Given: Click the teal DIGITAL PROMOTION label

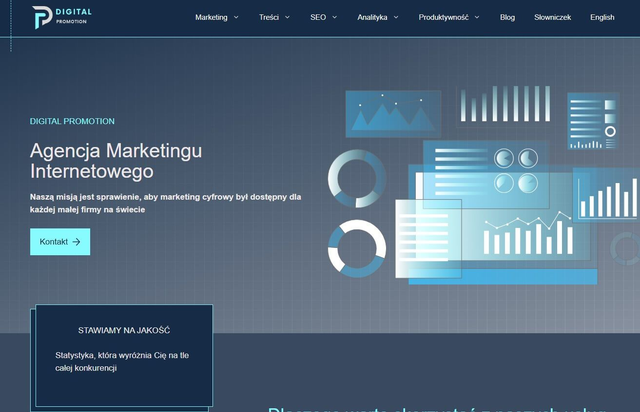Looking at the screenshot, I should click(x=72, y=121).
